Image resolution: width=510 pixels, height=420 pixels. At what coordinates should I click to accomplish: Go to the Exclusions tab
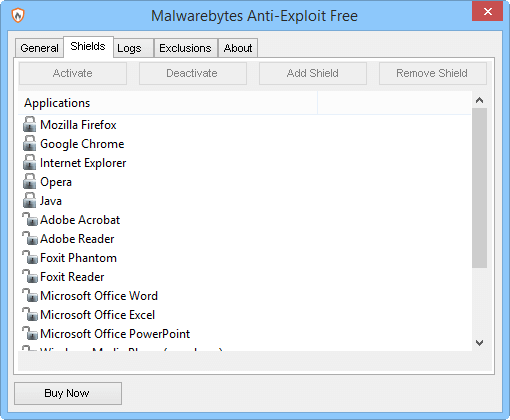(185, 48)
